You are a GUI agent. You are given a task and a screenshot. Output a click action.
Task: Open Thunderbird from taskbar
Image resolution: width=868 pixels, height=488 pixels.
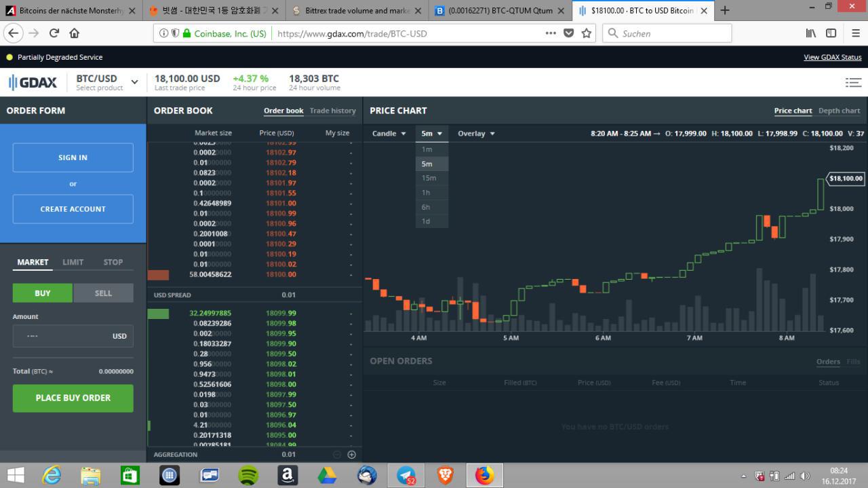(367, 476)
